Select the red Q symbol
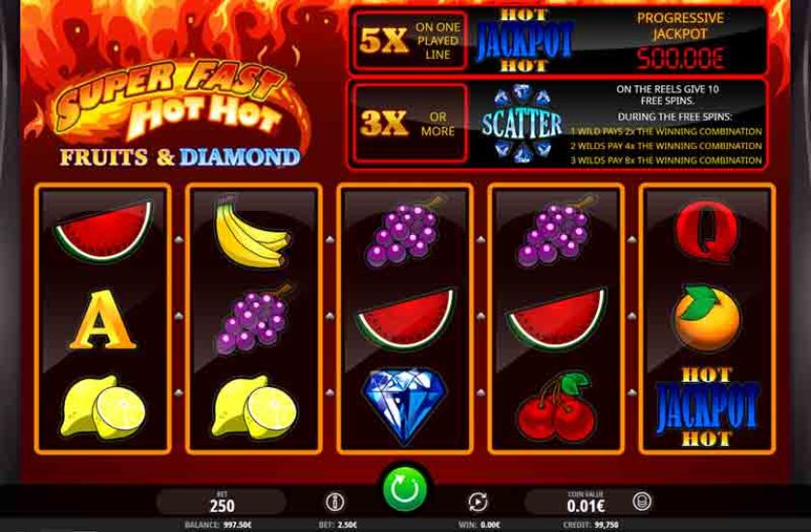Viewport: 811px width, 532px height. tap(706, 231)
